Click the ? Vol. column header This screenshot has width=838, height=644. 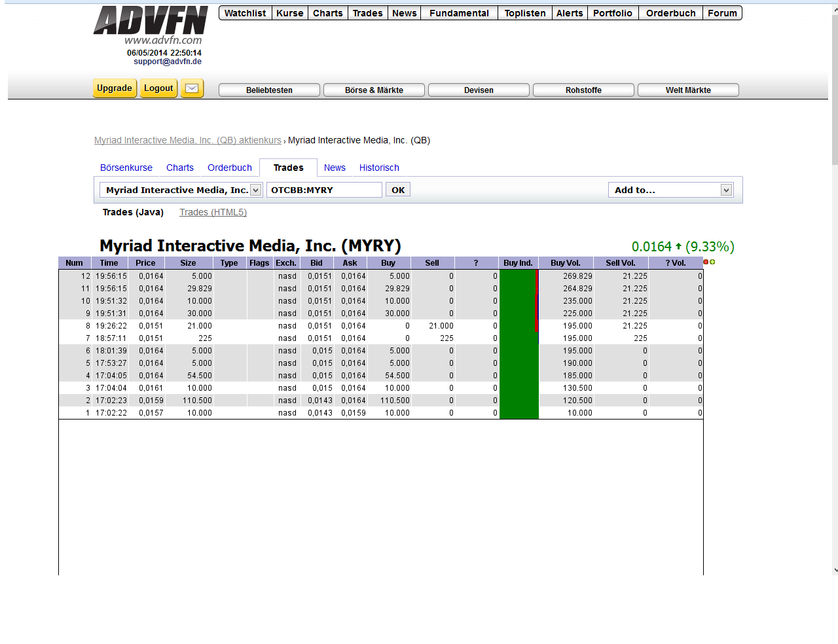click(676, 263)
